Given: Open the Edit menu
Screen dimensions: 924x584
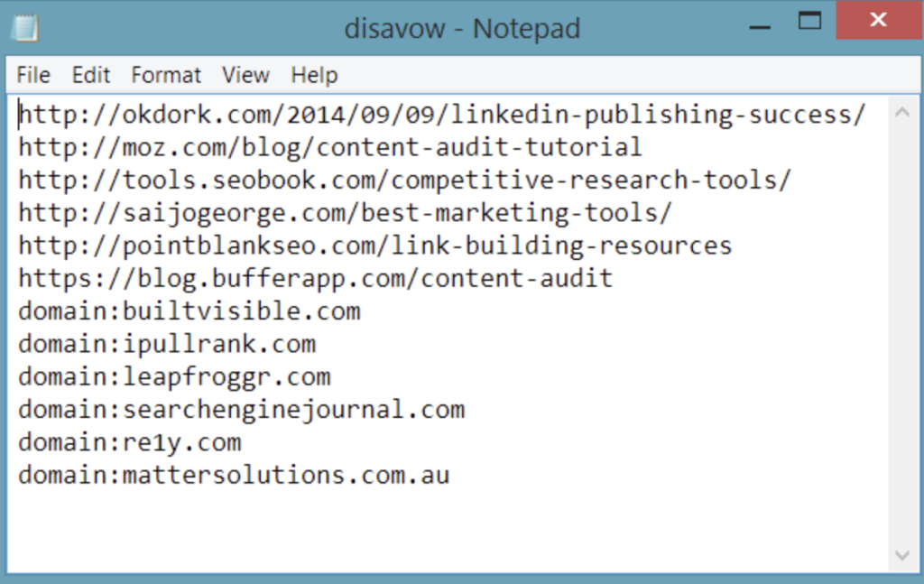Looking at the screenshot, I should tap(91, 76).
